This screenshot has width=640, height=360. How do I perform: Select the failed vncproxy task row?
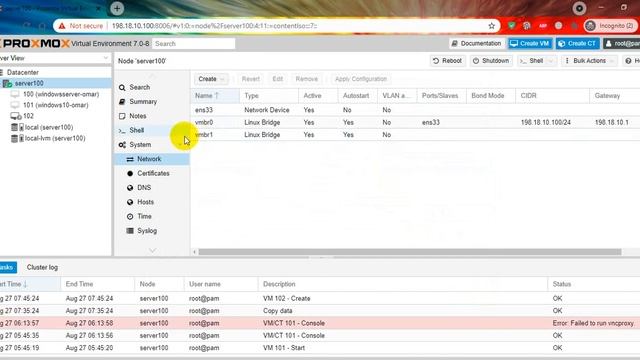click(x=320, y=323)
